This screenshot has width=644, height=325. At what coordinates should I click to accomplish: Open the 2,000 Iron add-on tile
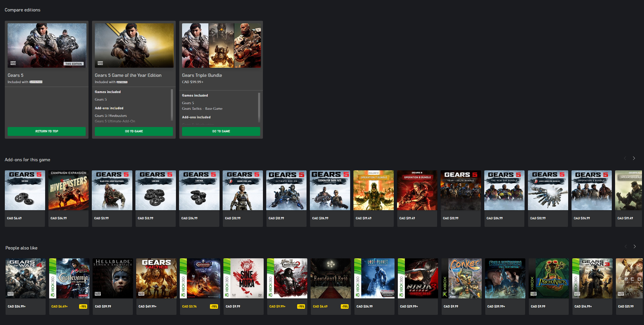(x=199, y=198)
